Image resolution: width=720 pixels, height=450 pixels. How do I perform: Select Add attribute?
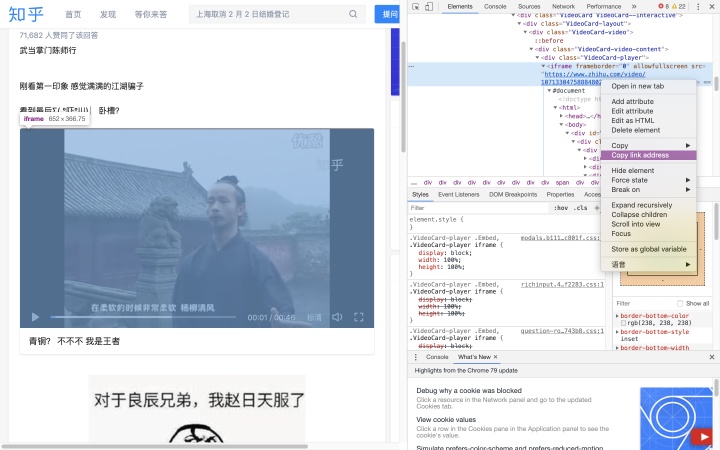coord(648,101)
